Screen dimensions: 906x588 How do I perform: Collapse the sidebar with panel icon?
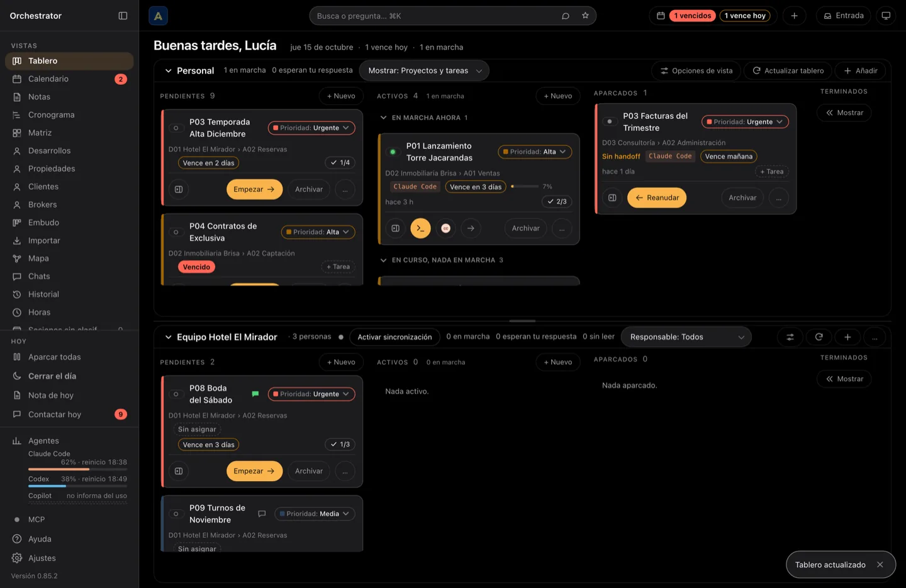(123, 16)
